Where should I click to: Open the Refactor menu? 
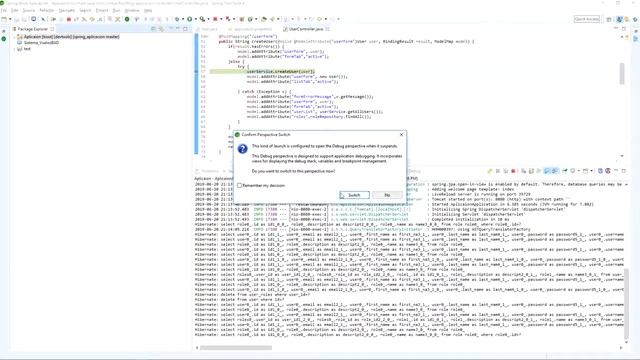pos(47,10)
